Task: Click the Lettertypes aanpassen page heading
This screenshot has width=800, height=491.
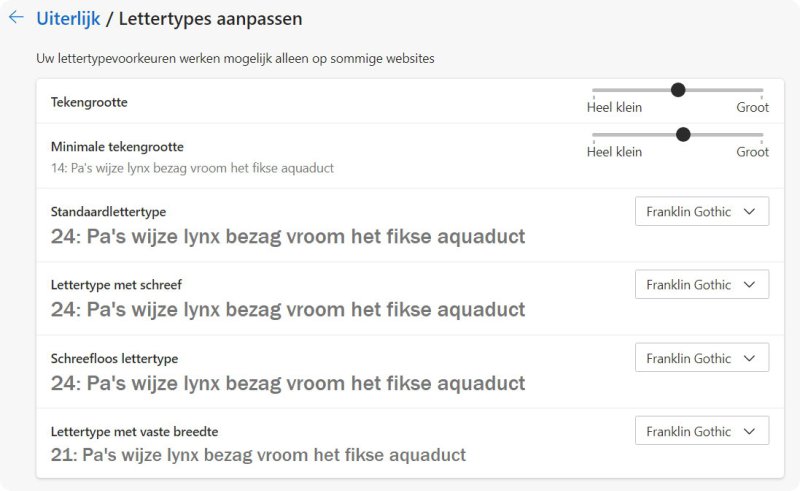Action: coord(210,19)
